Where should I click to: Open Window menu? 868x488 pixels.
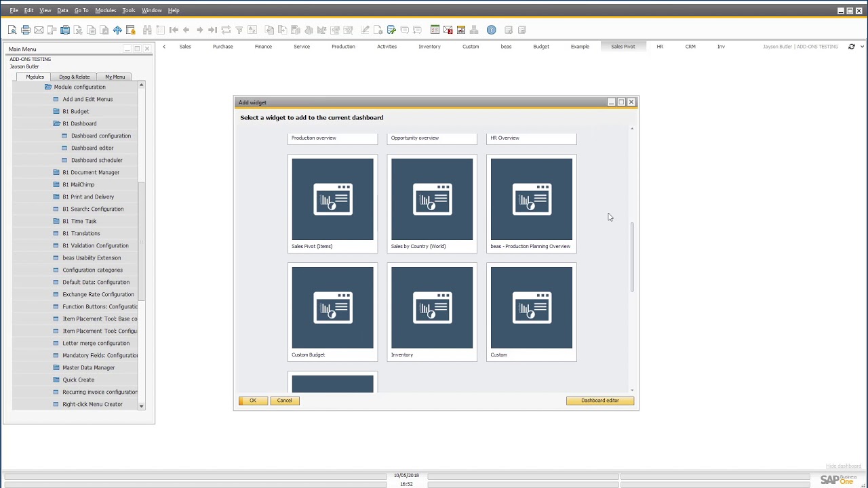pyautogui.click(x=151, y=10)
